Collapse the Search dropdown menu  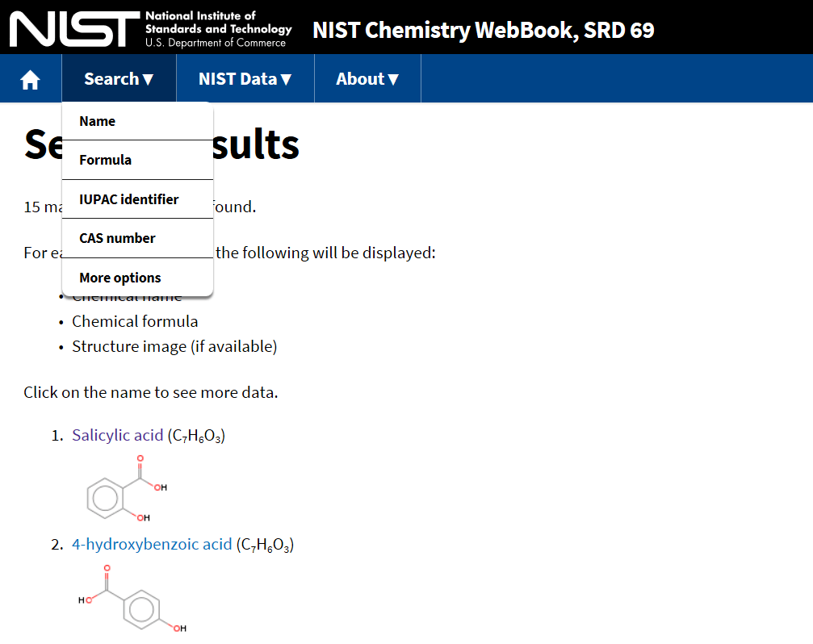(x=119, y=79)
